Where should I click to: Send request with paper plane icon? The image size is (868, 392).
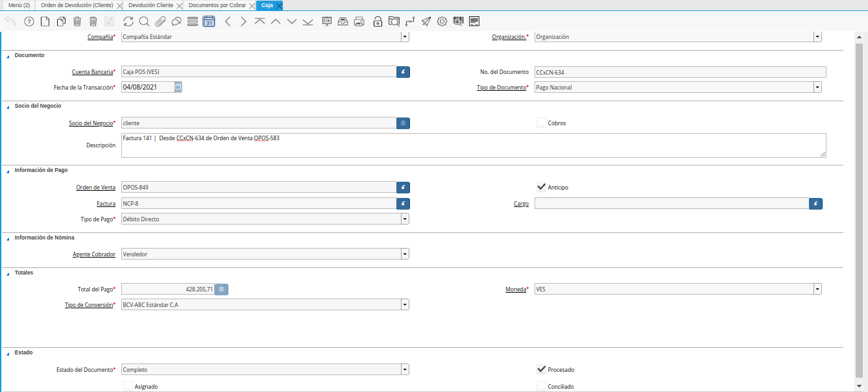coord(426,21)
